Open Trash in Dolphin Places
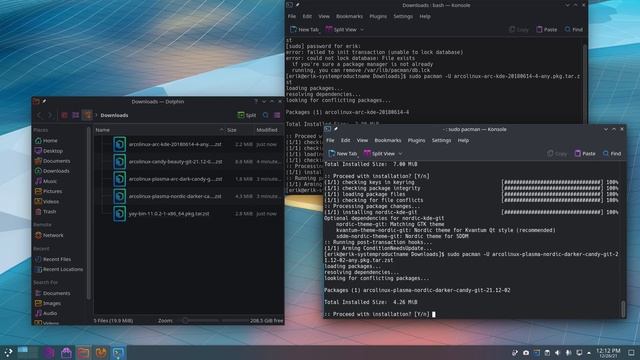This screenshot has width=640, height=360. click(x=46, y=212)
